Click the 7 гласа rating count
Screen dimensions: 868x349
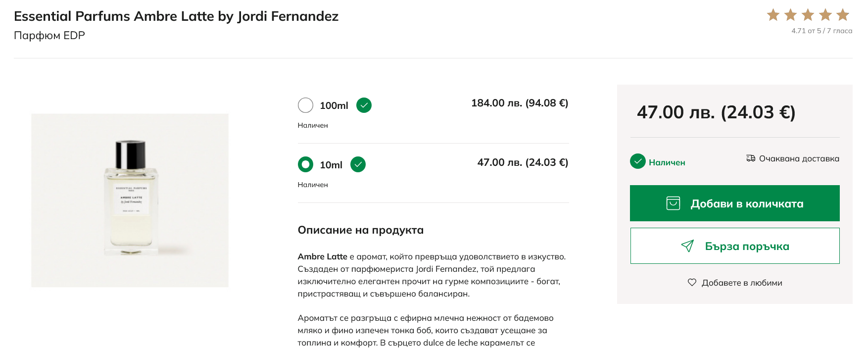click(x=839, y=31)
